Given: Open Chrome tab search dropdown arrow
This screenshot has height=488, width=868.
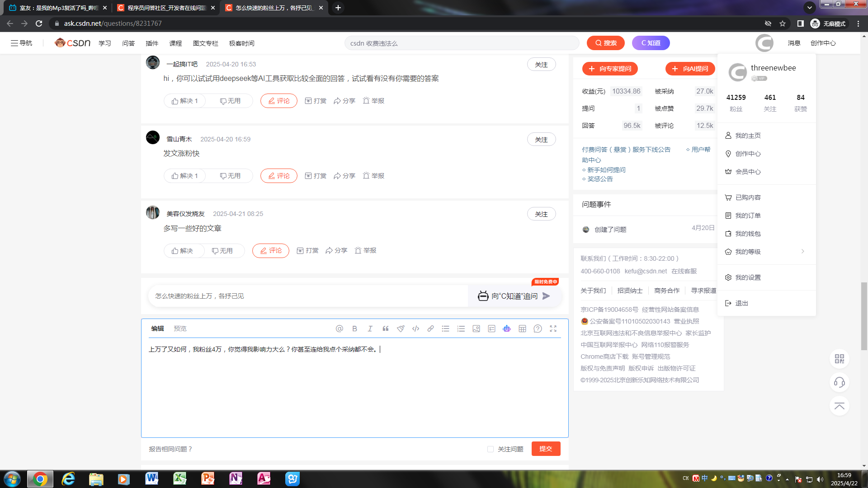Looking at the screenshot, I should pos(809,8).
